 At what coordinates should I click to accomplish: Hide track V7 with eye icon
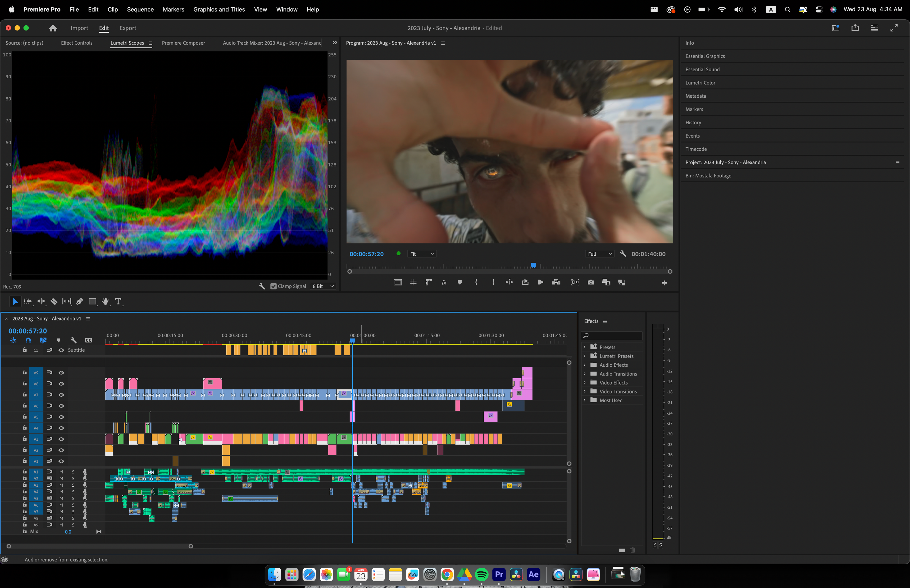61,395
